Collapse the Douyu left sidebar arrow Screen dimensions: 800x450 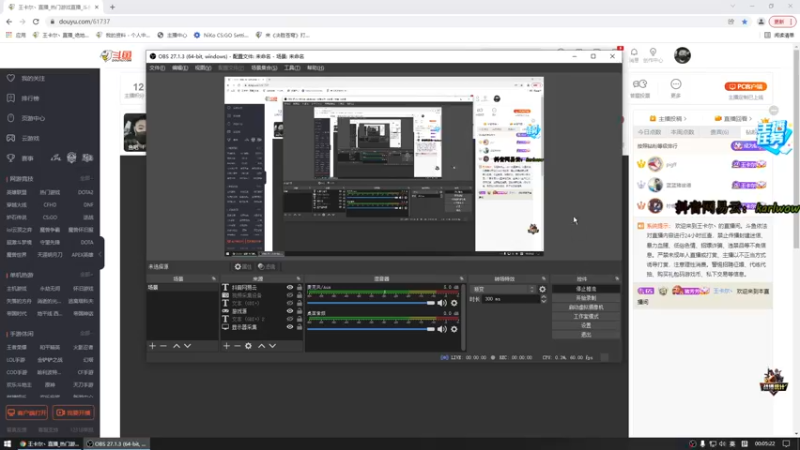pyautogui.click(x=101, y=254)
